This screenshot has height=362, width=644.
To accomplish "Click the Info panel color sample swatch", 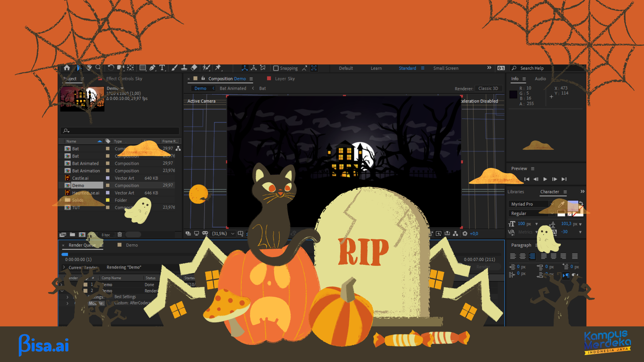I will tap(513, 95).
